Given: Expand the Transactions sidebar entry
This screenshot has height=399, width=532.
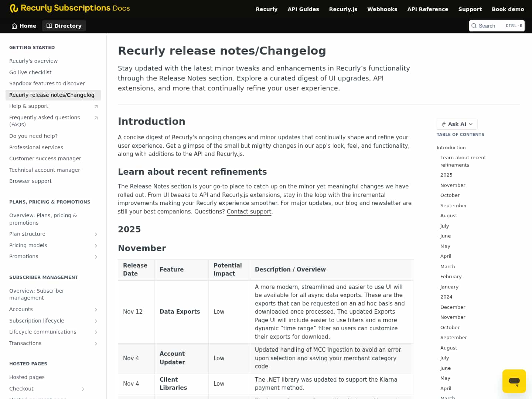Looking at the screenshot, I should point(96,344).
